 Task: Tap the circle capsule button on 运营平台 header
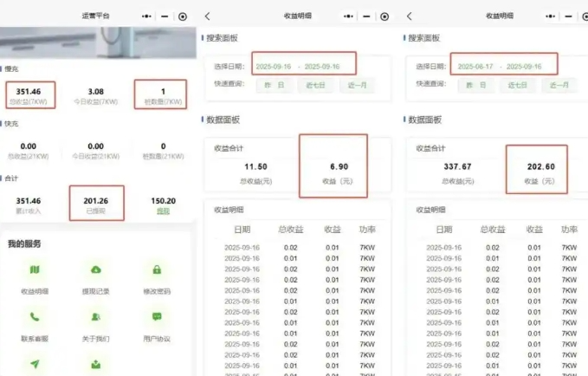pyautogui.click(x=182, y=16)
